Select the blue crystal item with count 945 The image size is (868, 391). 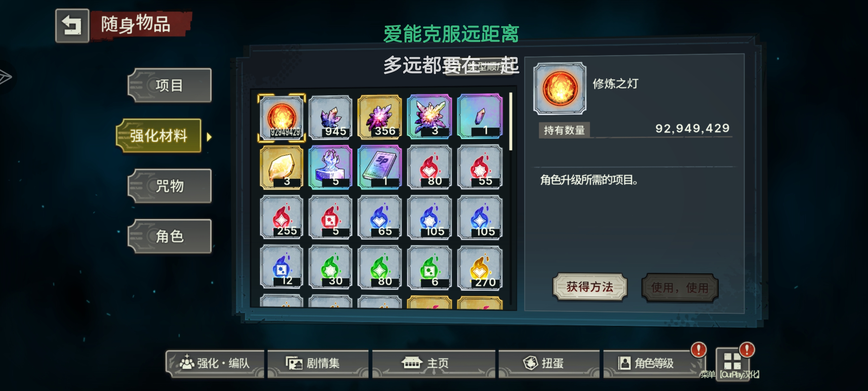[330, 117]
